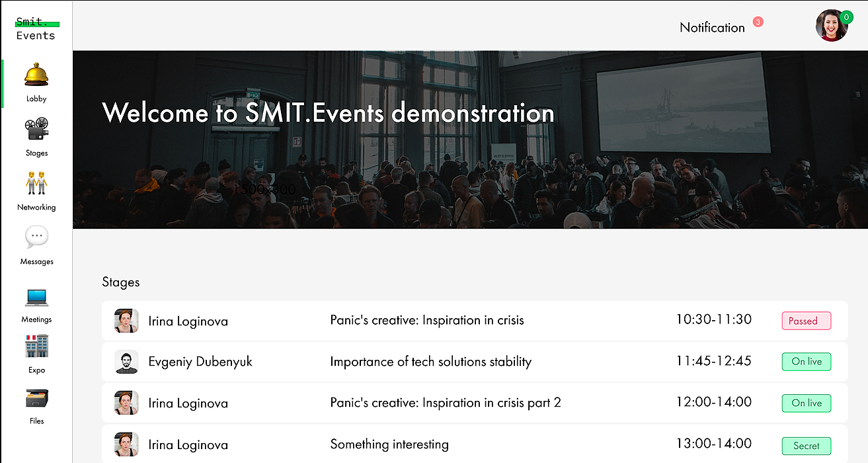Click the Secret status button

coord(807,446)
